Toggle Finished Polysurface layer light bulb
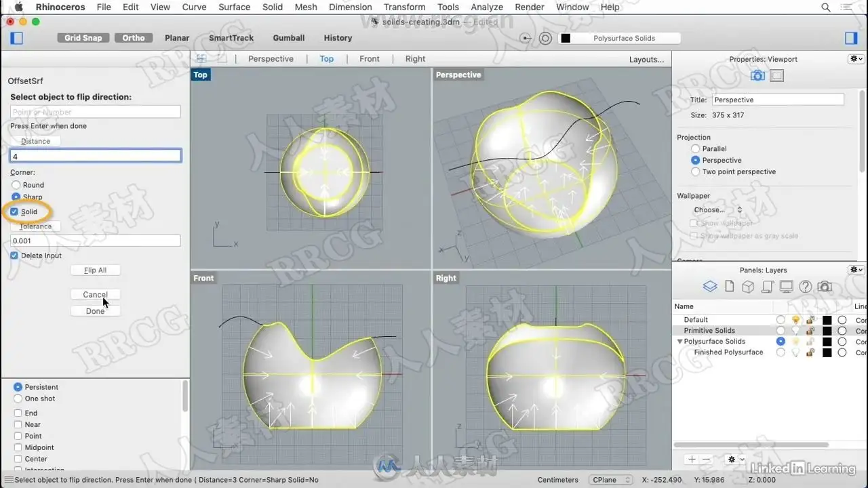This screenshot has height=488, width=868. coord(796,352)
